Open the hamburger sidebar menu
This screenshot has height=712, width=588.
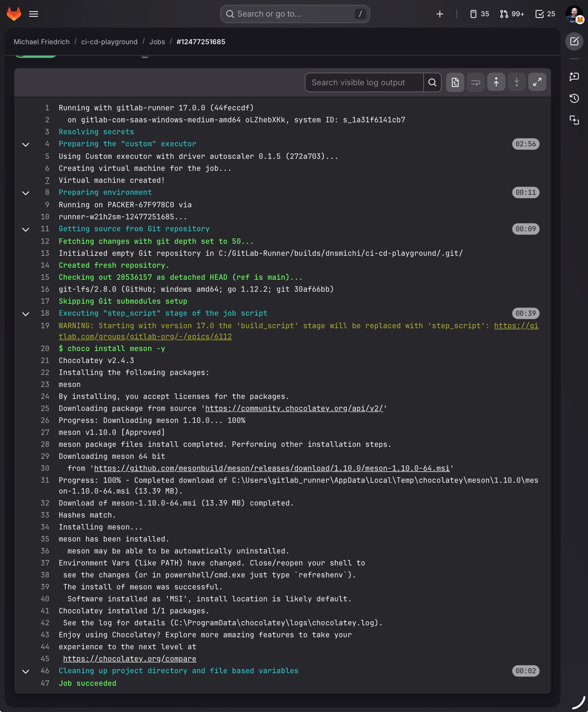33,14
